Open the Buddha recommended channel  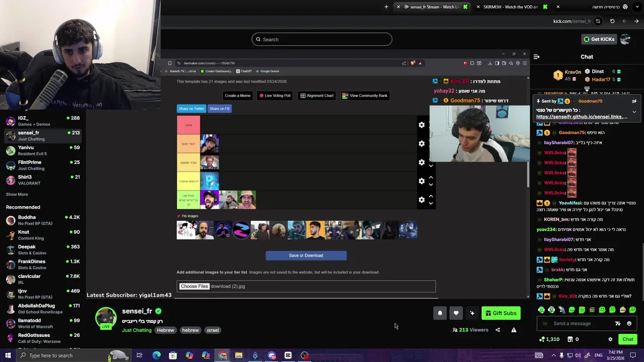tap(43, 220)
